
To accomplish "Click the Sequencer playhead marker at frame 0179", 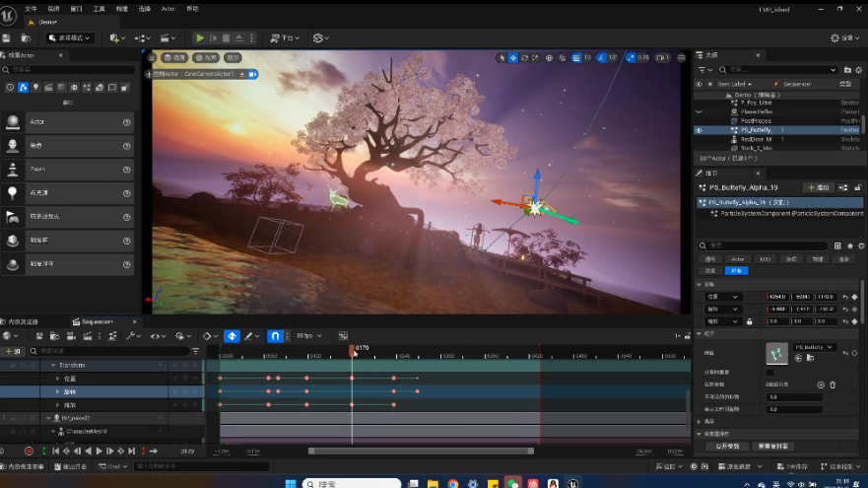I will click(352, 350).
